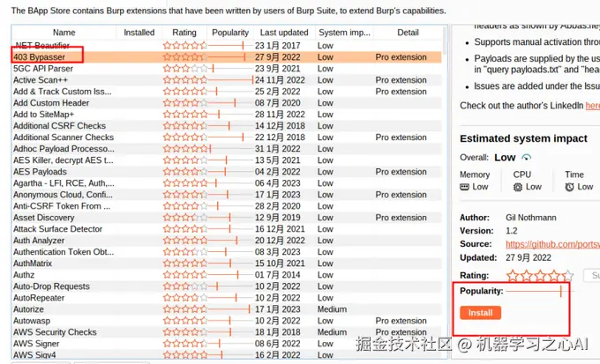Viewport: 600px width, 364px height.
Task: Click the popularity bar in the Active Scan++ row
Action: pyautogui.click(x=230, y=80)
